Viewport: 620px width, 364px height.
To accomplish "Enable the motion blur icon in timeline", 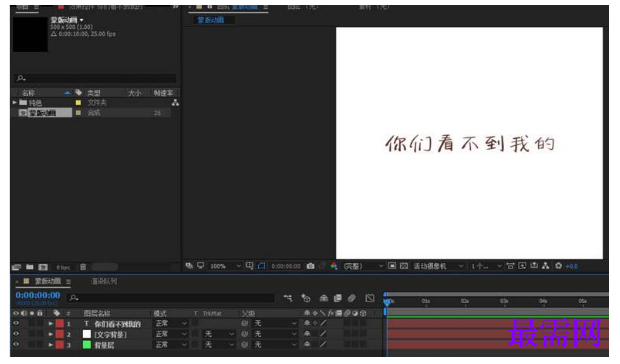I will (352, 298).
